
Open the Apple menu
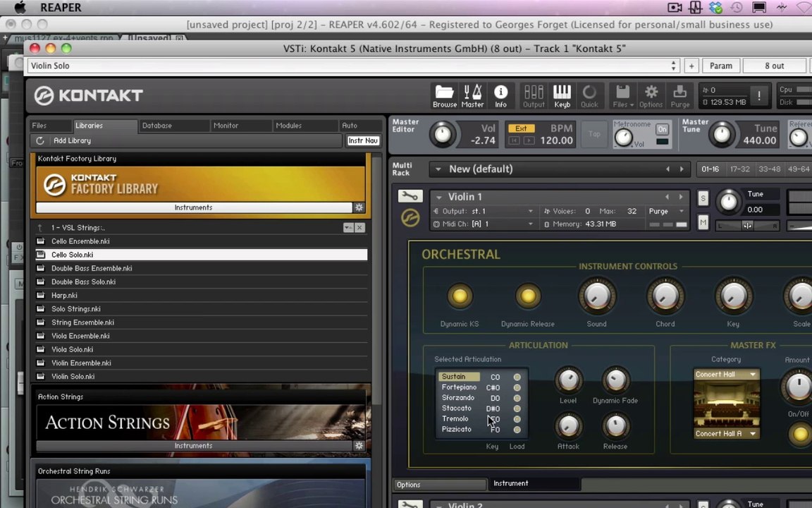(20, 7)
